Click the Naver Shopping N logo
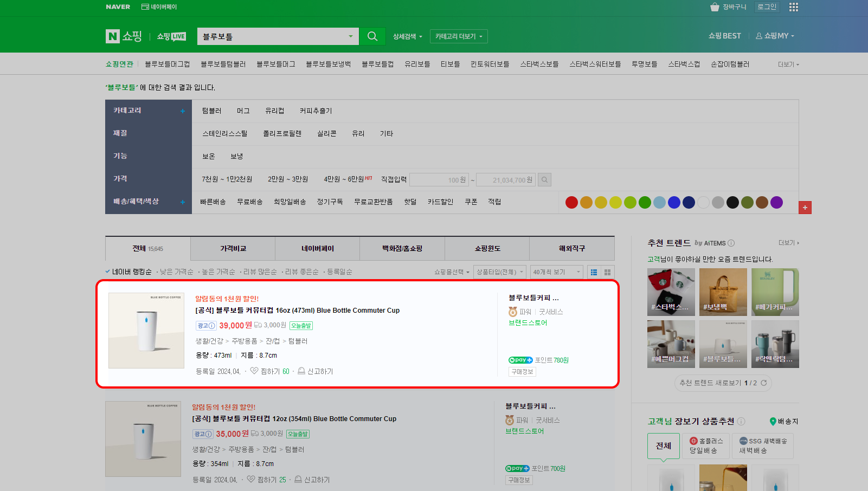868x491 pixels. 112,36
